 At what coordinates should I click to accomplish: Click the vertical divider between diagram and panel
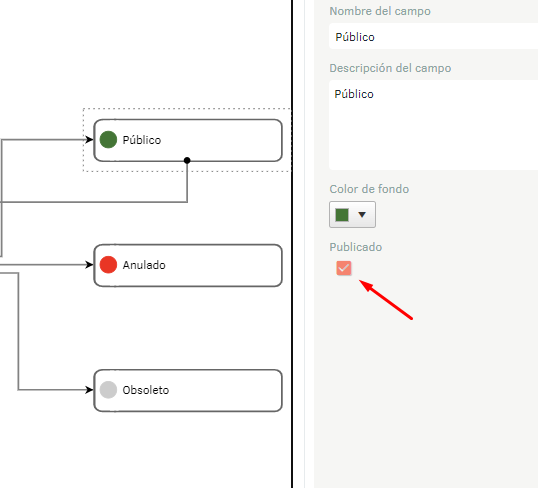292,244
